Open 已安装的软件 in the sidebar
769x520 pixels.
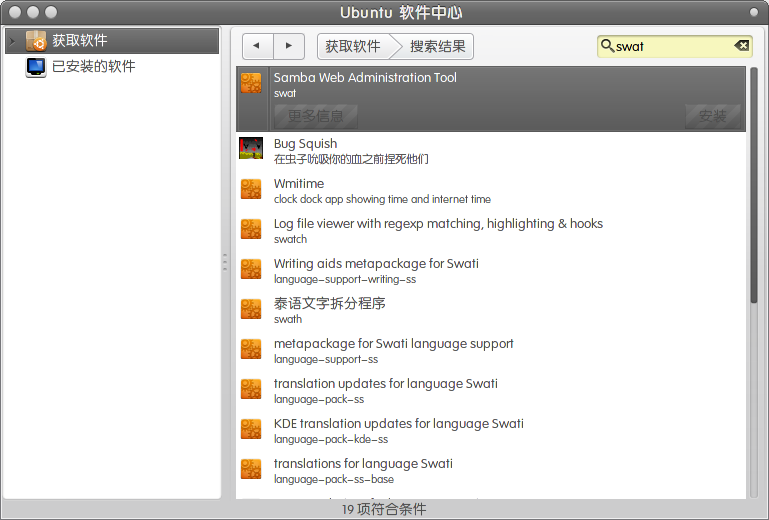(x=93, y=66)
